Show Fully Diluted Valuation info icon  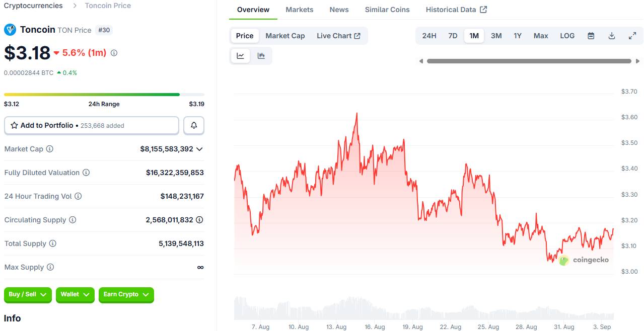[x=86, y=173]
